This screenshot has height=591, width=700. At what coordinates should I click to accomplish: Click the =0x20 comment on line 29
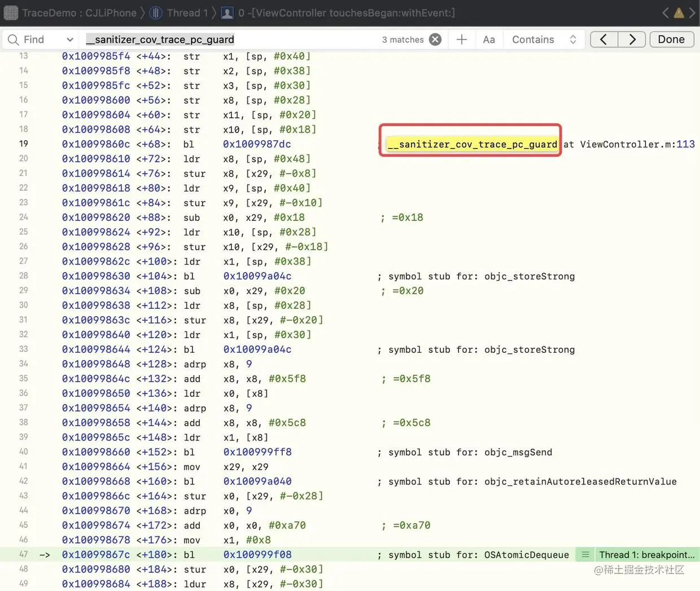[402, 291]
